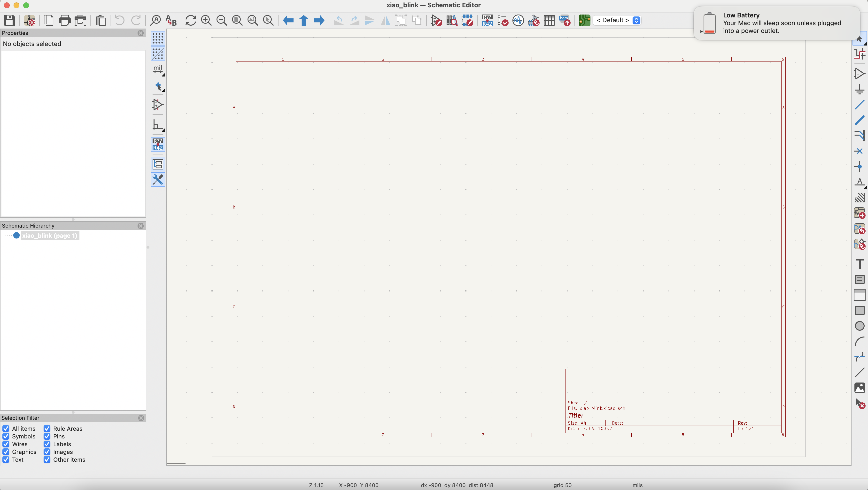This screenshot has height=490, width=868.
Task: Open the symbol editor icon
Action: tap(436, 20)
